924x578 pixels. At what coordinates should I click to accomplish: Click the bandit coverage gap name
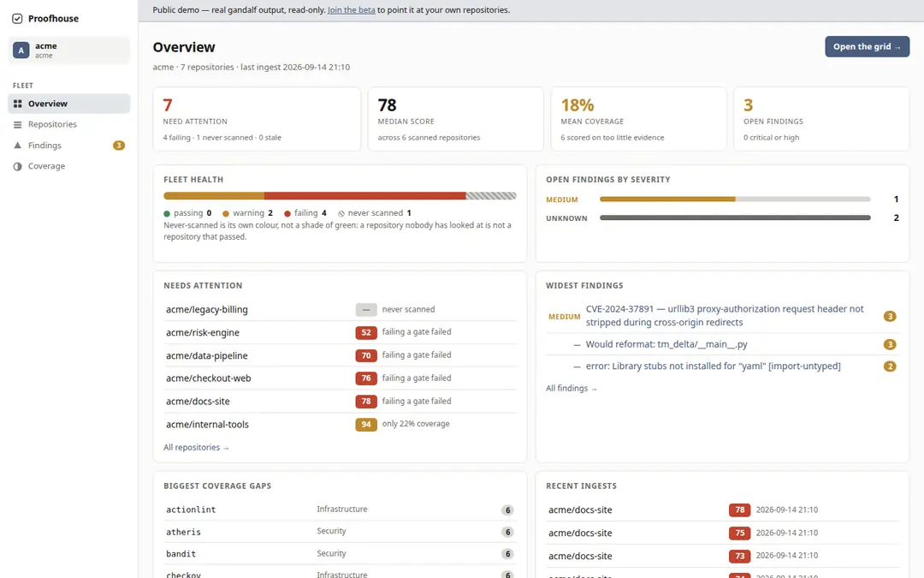coord(181,554)
